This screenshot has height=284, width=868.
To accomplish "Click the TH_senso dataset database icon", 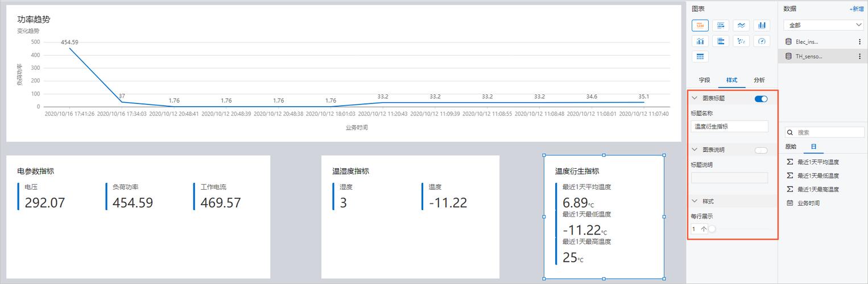I will pos(788,56).
